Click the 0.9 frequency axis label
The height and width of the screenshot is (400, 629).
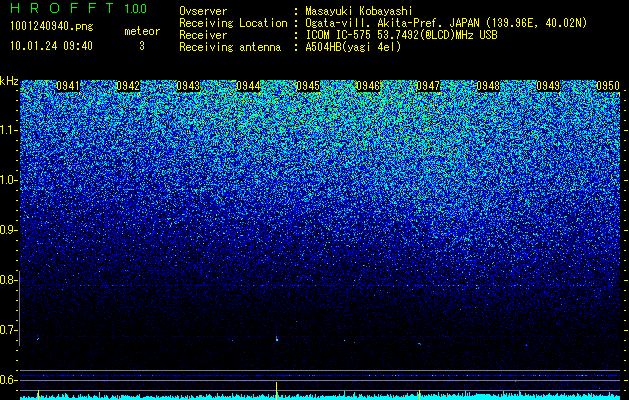click(7, 230)
